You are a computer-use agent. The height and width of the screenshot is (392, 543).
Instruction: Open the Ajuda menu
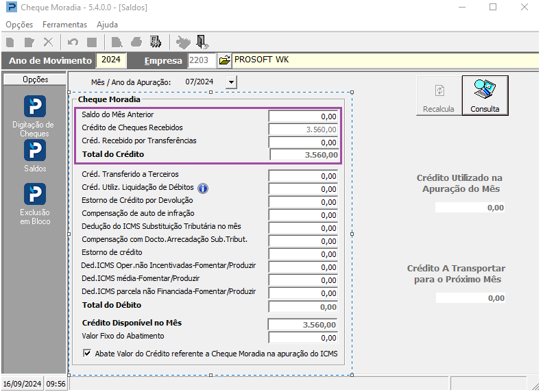(108, 25)
